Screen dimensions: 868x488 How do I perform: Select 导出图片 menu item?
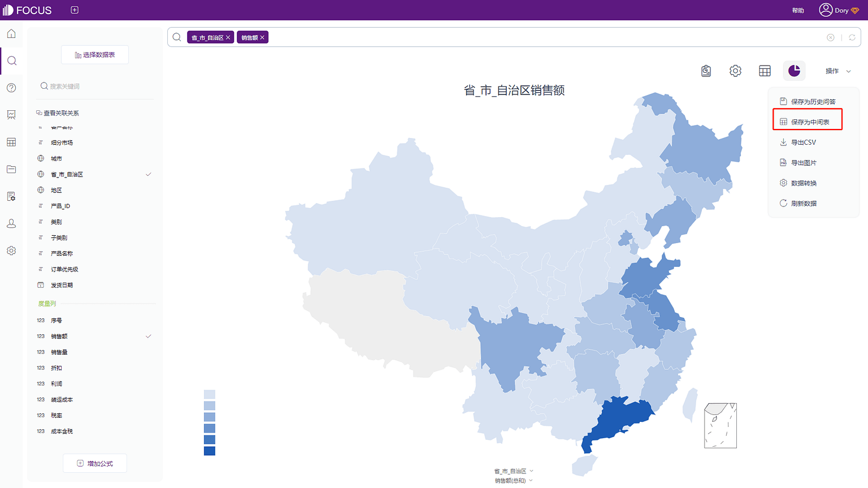(798, 163)
